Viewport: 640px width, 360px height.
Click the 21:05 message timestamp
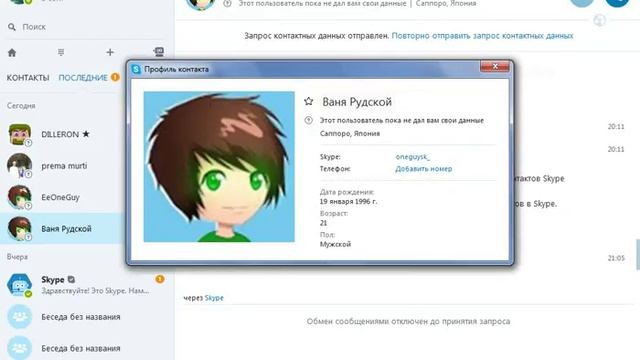point(616,258)
